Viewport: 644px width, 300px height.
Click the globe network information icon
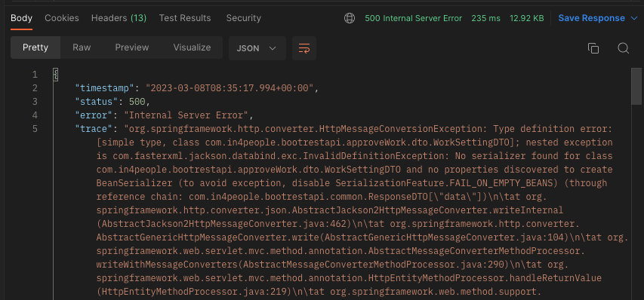(350, 18)
